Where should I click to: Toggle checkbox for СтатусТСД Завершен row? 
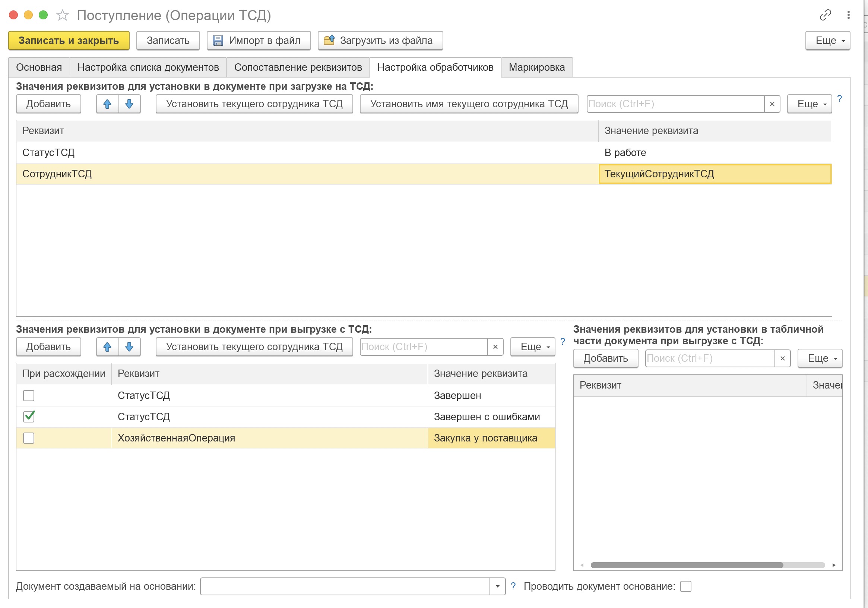29,396
